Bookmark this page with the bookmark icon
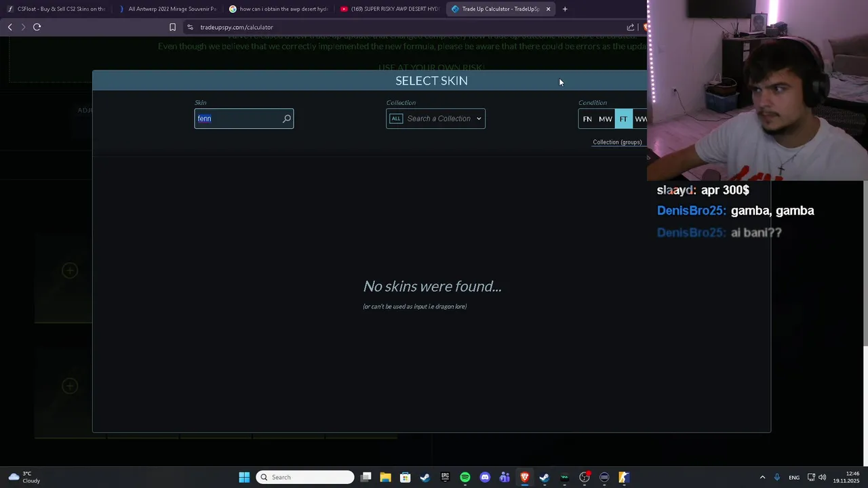Screen dimensions: 868x488 pyautogui.click(x=172, y=27)
